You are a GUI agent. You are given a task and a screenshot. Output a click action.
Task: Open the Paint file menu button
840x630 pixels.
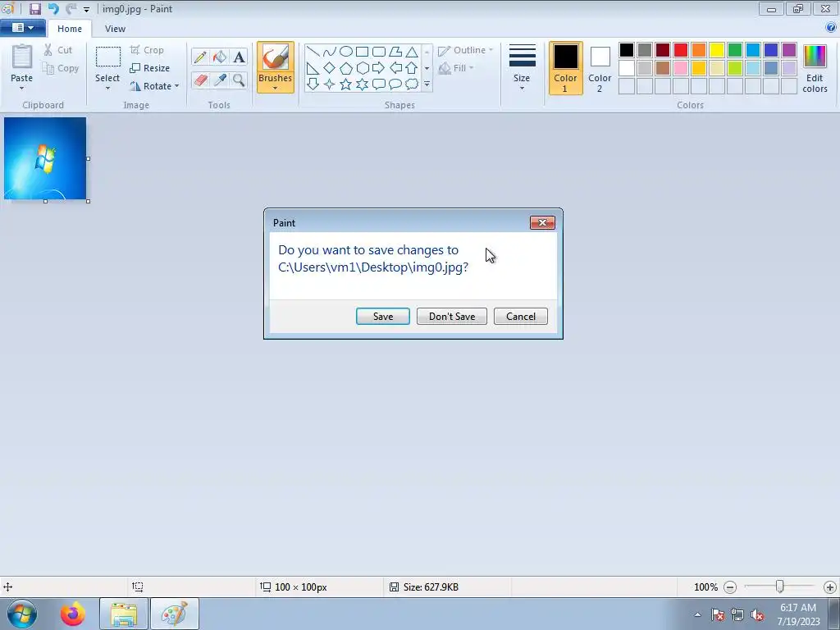[22, 28]
